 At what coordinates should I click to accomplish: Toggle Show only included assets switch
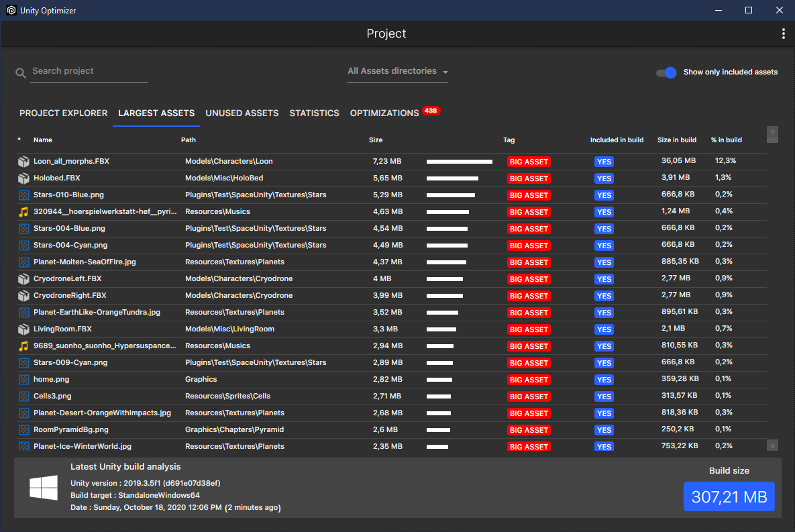[x=666, y=72]
